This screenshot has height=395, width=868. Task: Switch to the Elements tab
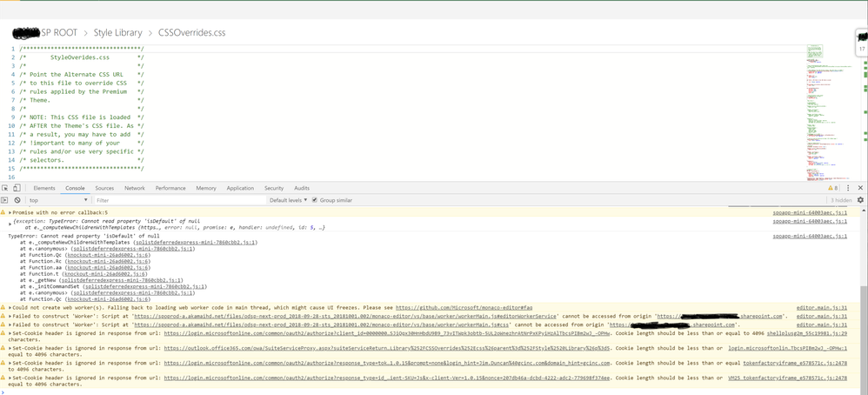pyautogui.click(x=44, y=188)
